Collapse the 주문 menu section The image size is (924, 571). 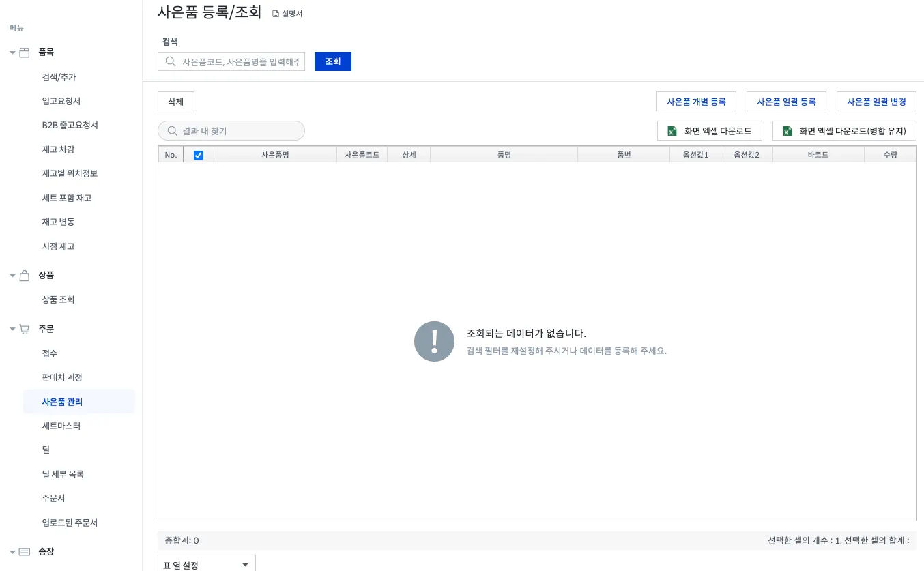[x=12, y=329]
